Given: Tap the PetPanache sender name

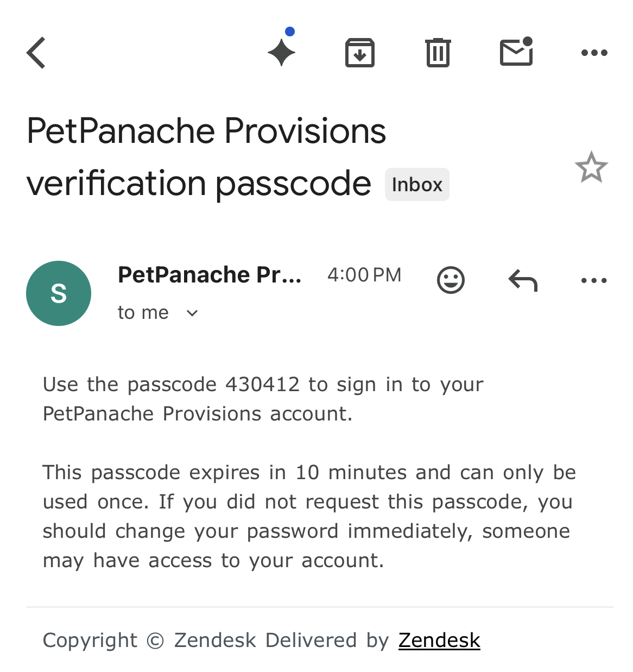Looking at the screenshot, I should pos(210,275).
